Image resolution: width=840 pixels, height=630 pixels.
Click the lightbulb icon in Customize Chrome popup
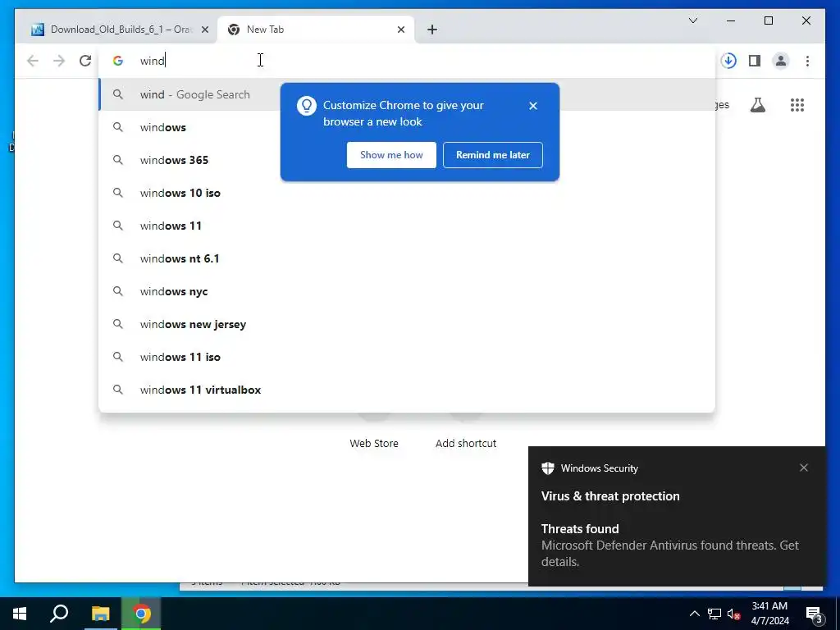pos(307,106)
